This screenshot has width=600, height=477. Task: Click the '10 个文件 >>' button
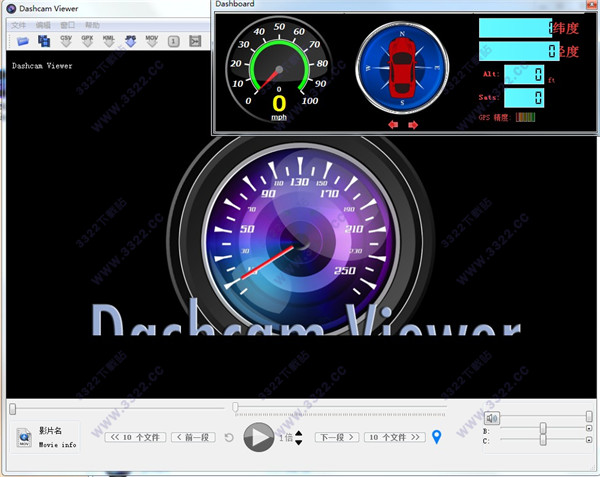395,437
